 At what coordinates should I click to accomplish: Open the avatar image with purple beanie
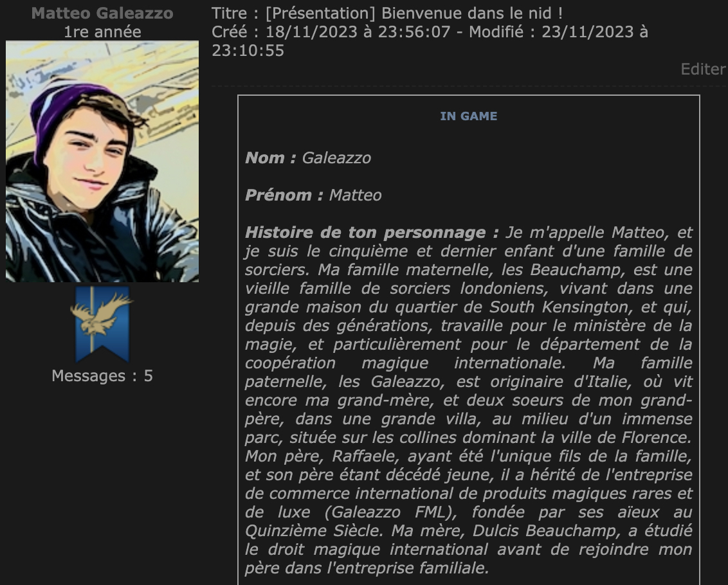click(x=102, y=161)
